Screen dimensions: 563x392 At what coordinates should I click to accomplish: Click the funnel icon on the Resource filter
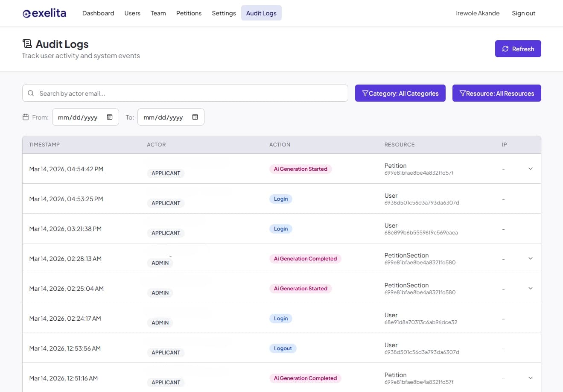tap(463, 93)
